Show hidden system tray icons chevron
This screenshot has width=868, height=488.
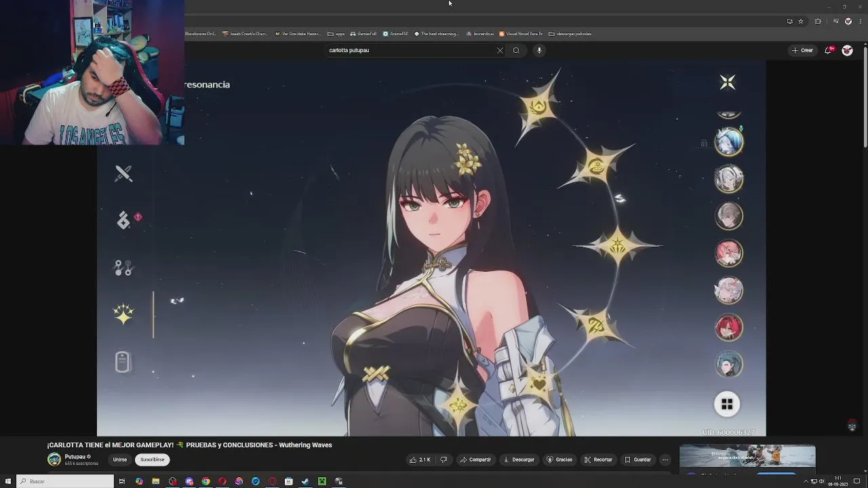click(x=806, y=481)
